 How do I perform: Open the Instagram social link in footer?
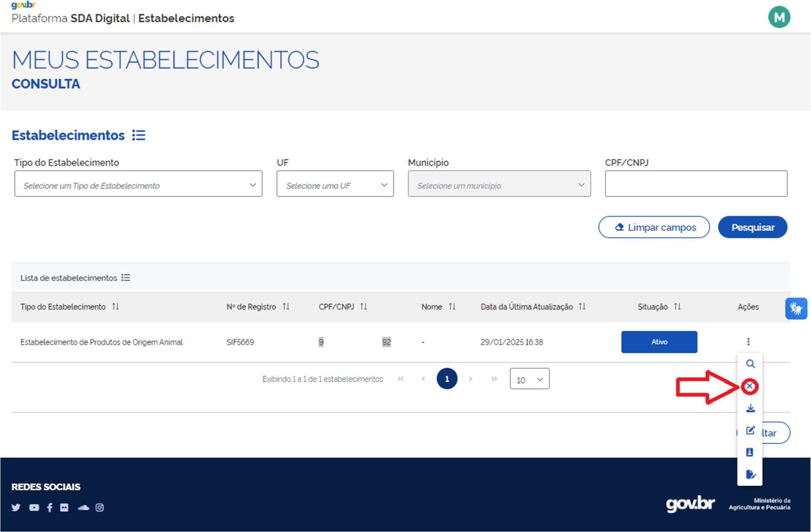99,508
